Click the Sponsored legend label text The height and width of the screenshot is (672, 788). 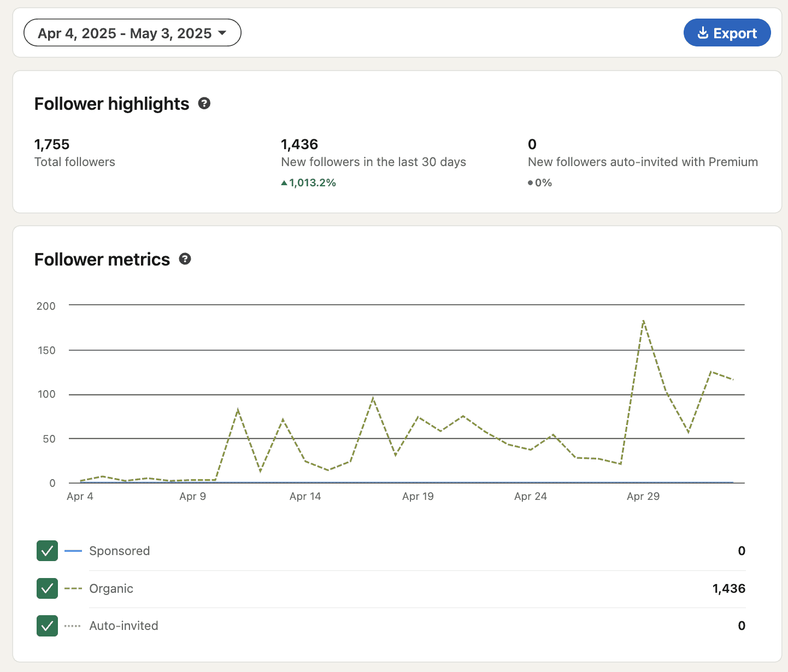pyautogui.click(x=120, y=551)
